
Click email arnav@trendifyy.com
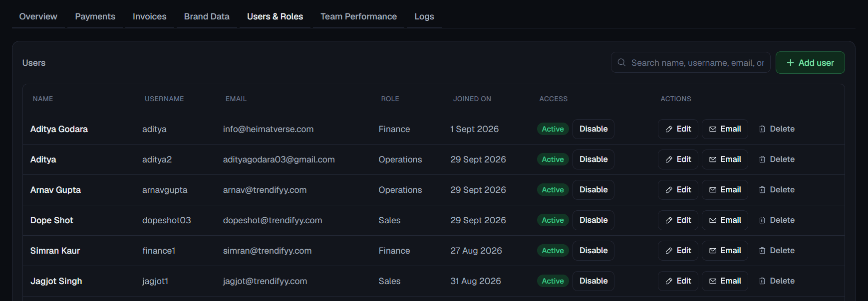265,190
